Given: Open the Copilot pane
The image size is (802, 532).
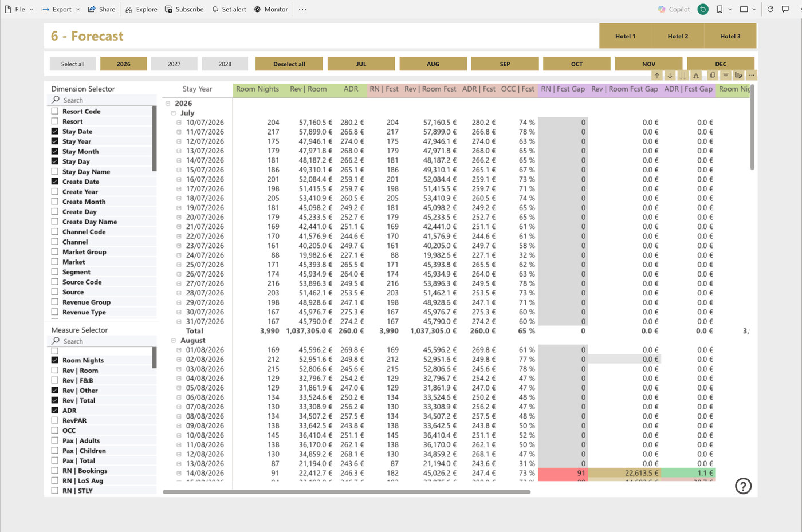Looking at the screenshot, I should 674,9.
